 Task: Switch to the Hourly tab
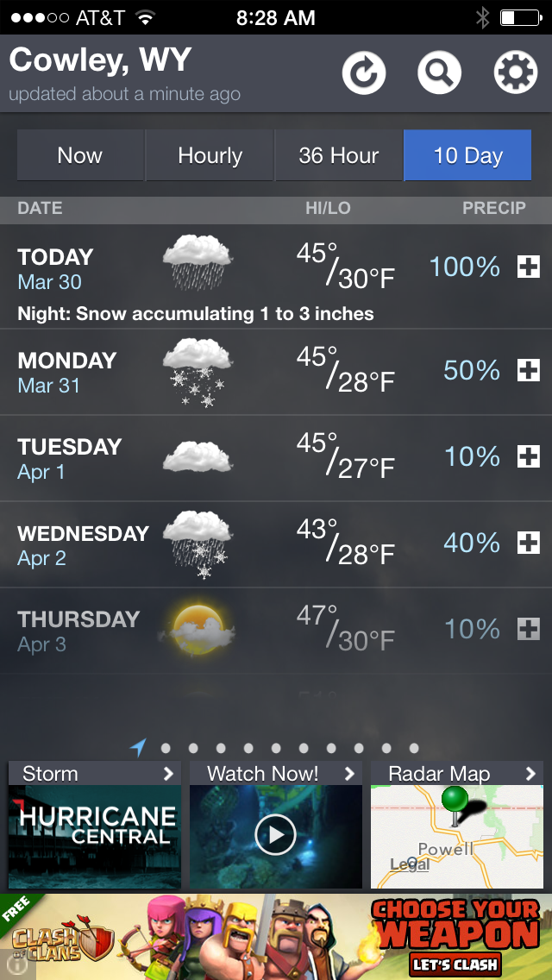coord(210,155)
